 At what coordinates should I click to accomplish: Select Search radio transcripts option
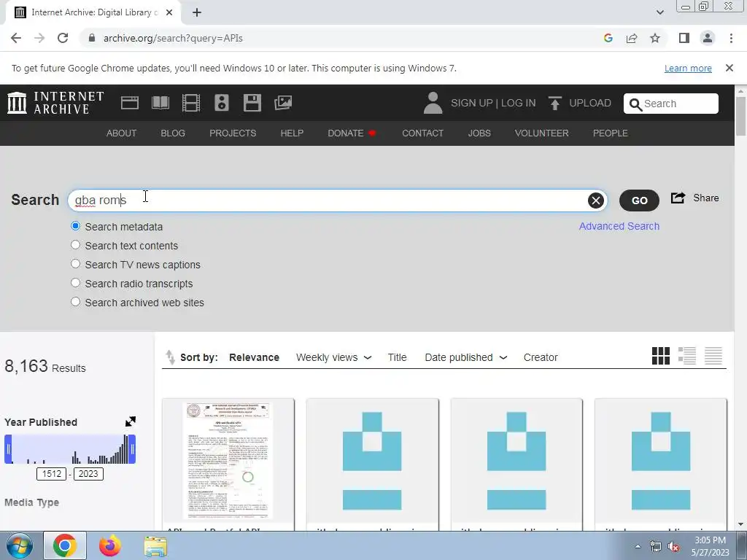click(75, 284)
